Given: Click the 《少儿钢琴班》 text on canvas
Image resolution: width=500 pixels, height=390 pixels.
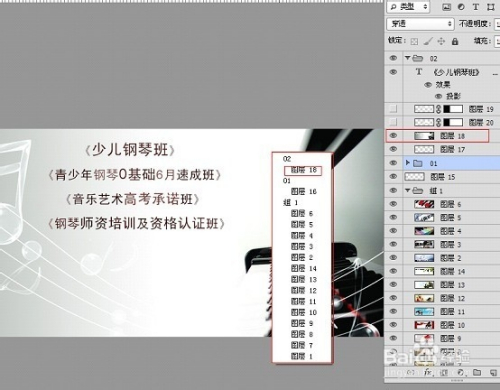Looking at the screenshot, I should (130, 150).
